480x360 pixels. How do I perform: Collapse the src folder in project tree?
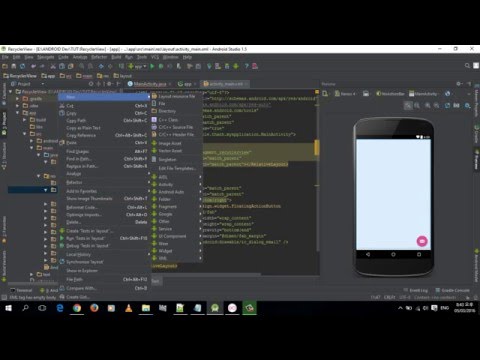(25, 134)
